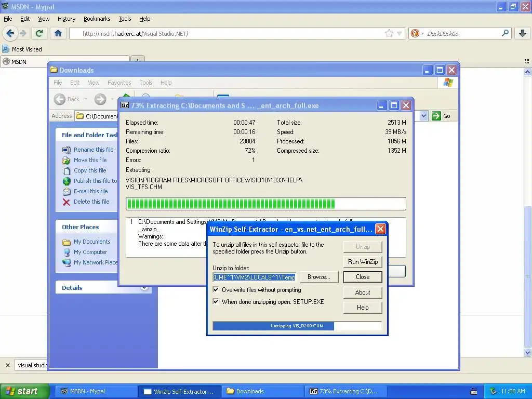Click the WinZip unzipping progress bar

tap(297, 326)
